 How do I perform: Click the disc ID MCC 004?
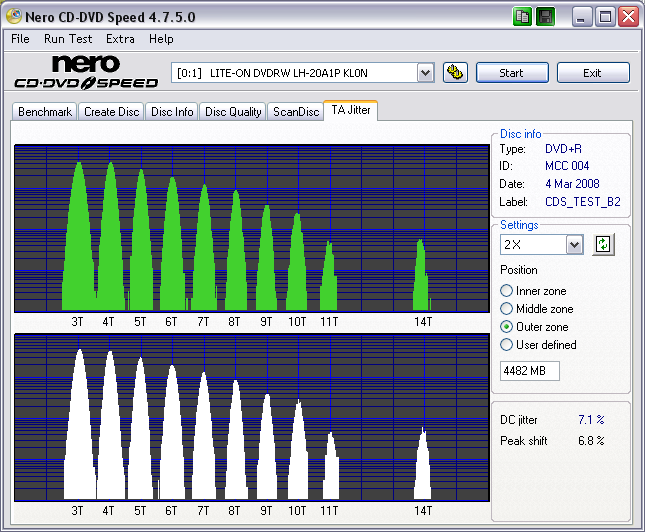pos(567,166)
